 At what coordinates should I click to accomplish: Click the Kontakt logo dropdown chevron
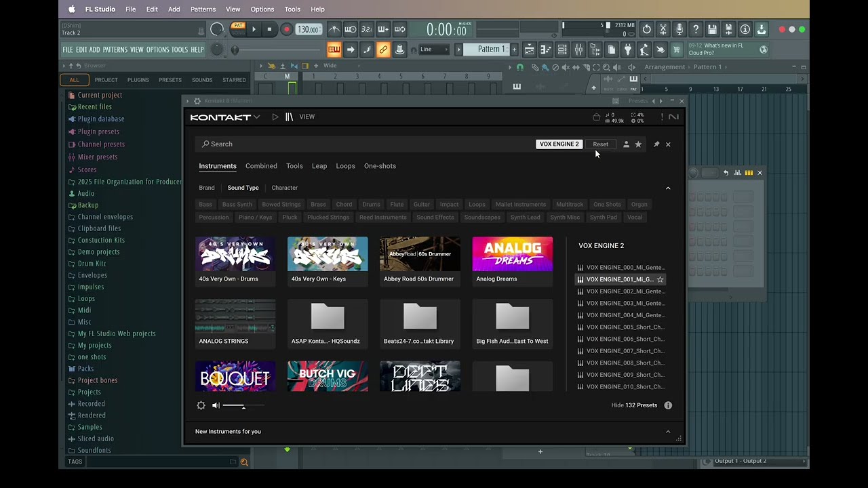[x=257, y=117]
